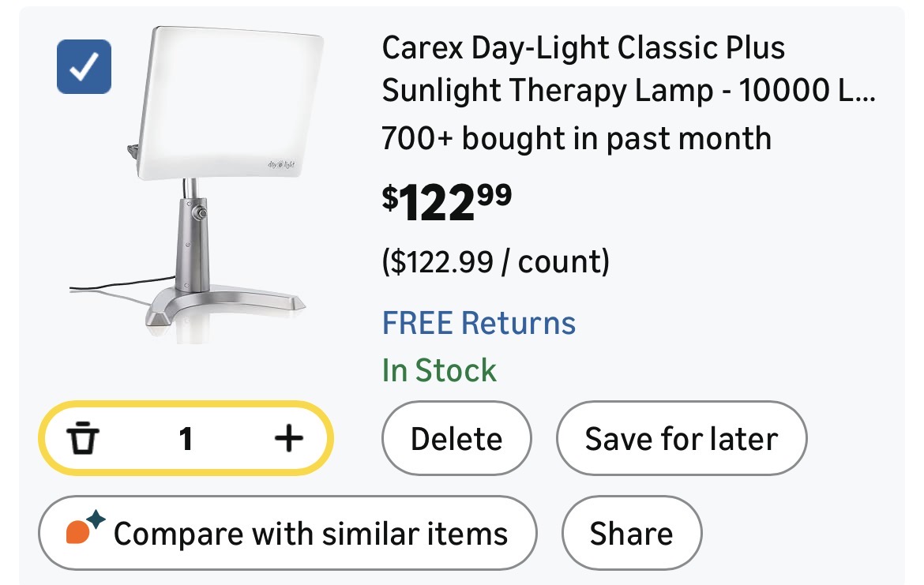Image resolution: width=924 pixels, height=585 pixels.
Task: Click the quantity number 1
Action: coord(186,439)
